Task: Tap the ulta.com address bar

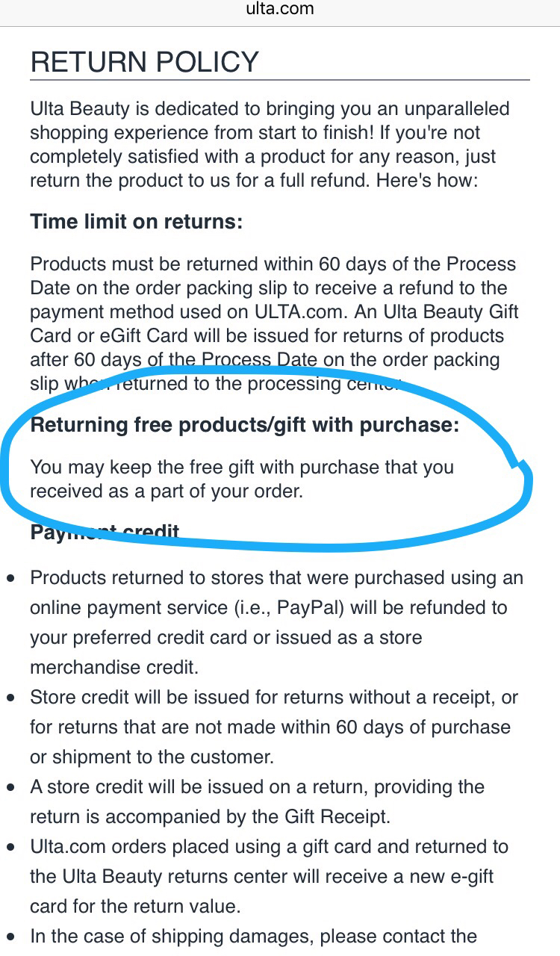Action: pos(280,10)
